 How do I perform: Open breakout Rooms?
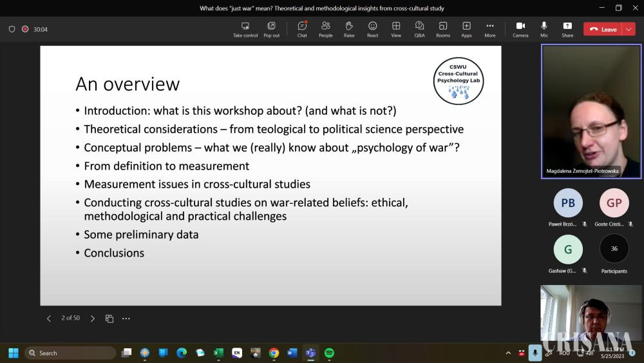point(443,29)
